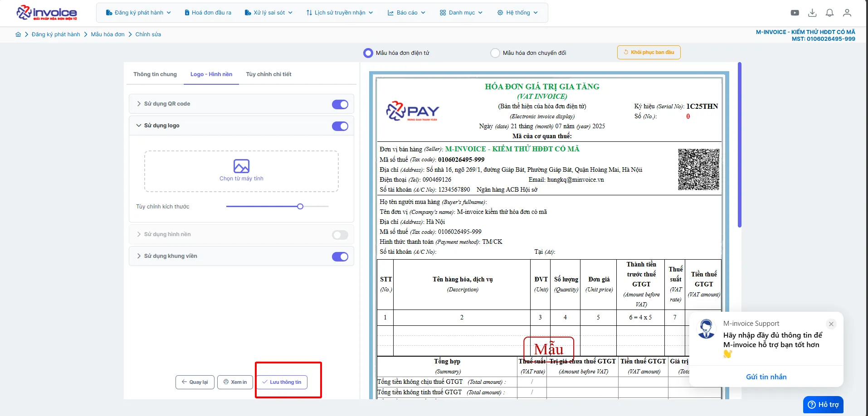Viewport: 868px width, 416px height.
Task: Open the Hoá đơn đầu ra menu
Action: point(208,13)
